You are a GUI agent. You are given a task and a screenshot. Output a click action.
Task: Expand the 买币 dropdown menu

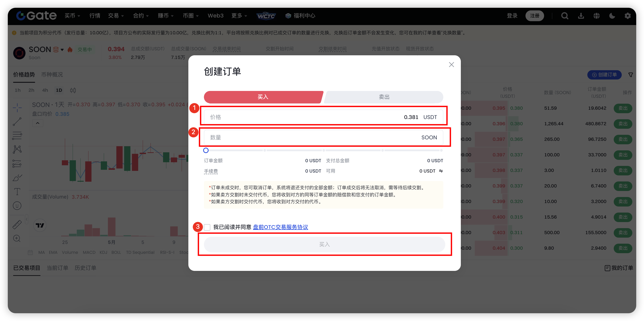coord(72,16)
